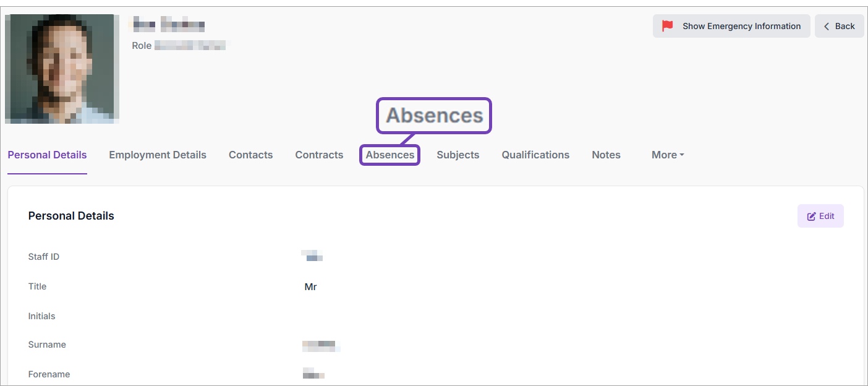Click the red emergency flag icon
The width and height of the screenshot is (868, 386).
pyautogui.click(x=668, y=26)
